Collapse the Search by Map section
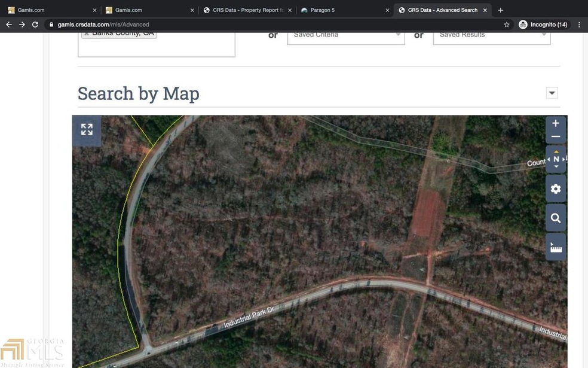Viewport: 588px width, 368px height. (x=552, y=93)
